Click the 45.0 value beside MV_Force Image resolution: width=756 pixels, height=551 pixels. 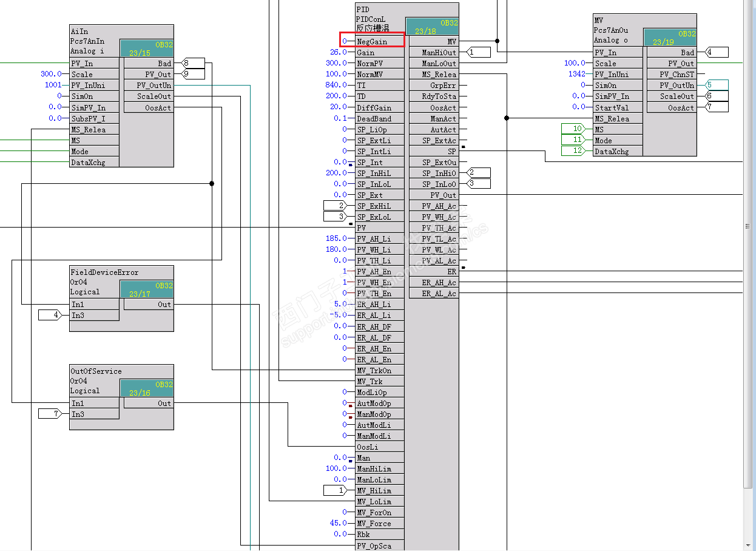[x=339, y=523]
